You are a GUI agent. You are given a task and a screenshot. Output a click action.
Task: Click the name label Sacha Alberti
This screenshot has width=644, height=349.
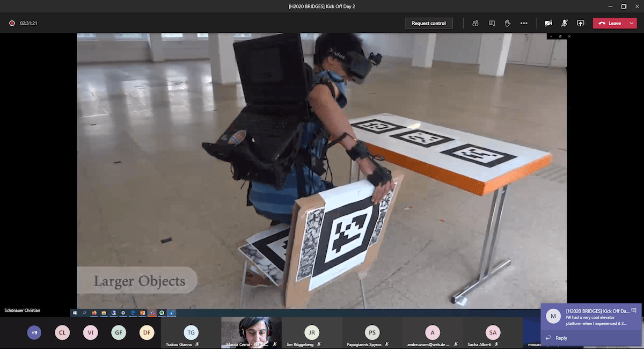click(x=480, y=344)
